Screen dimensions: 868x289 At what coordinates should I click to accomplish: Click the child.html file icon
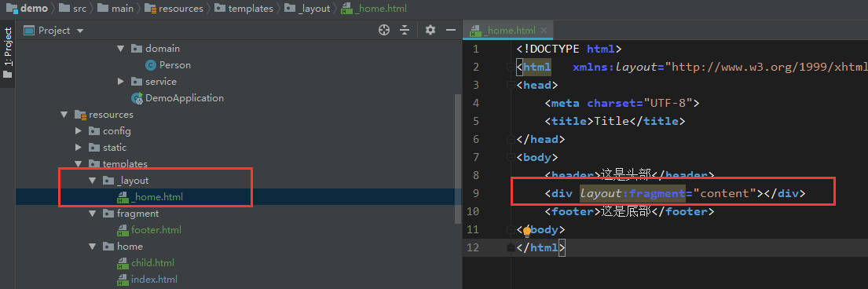[x=123, y=263]
